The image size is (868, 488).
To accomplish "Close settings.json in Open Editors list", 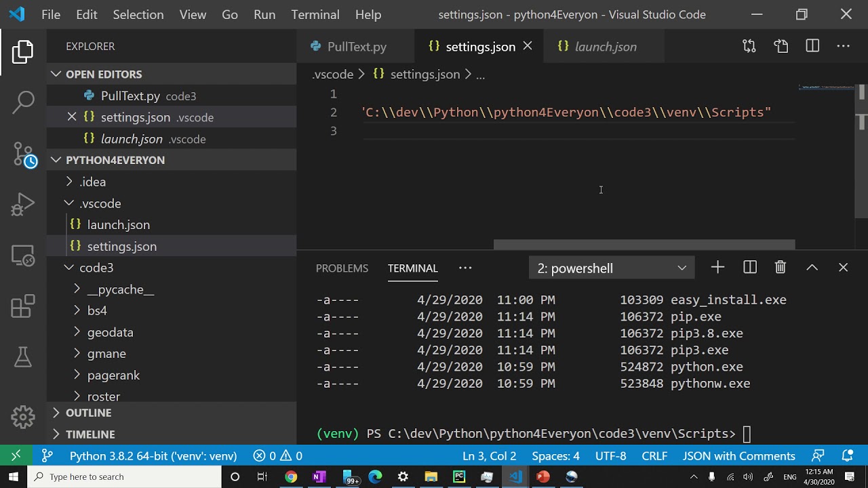I will [72, 117].
